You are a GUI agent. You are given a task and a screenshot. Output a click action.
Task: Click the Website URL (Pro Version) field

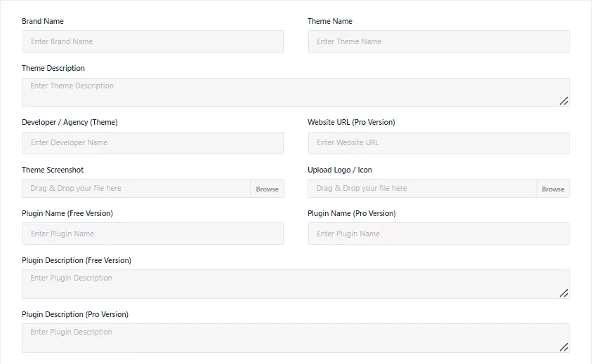tap(439, 143)
